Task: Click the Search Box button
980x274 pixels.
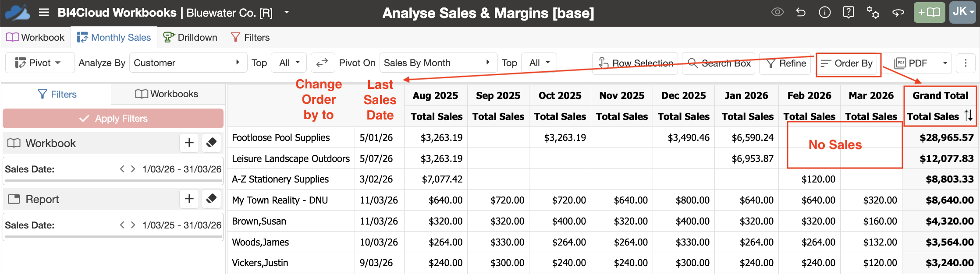Action: [x=719, y=63]
